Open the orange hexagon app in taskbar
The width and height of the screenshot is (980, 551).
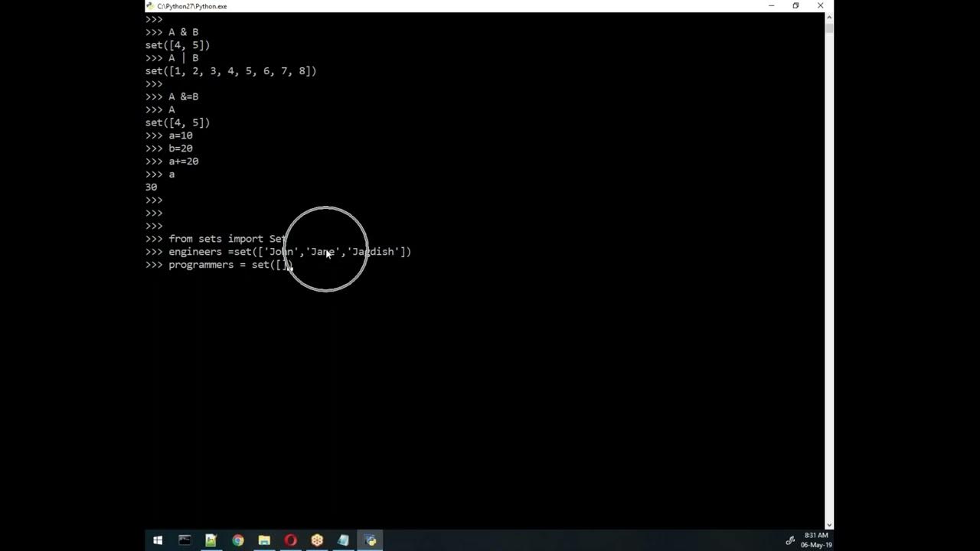click(317, 540)
